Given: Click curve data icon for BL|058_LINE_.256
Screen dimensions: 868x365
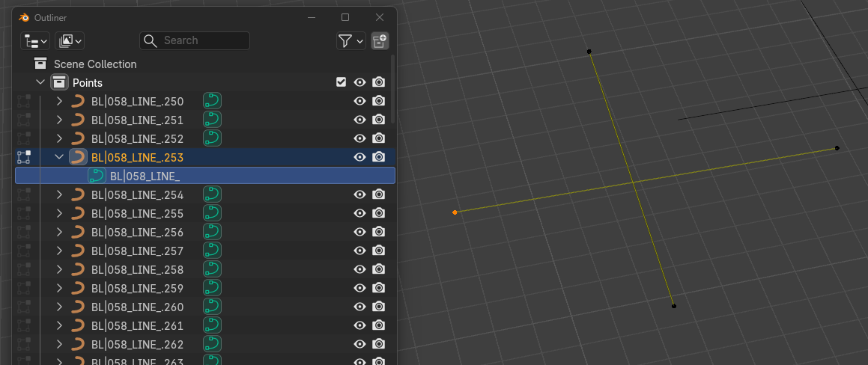Looking at the screenshot, I should (x=212, y=232).
